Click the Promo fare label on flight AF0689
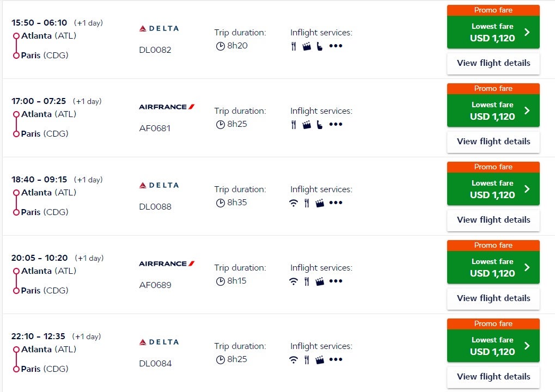The width and height of the screenshot is (555, 392). pyautogui.click(x=493, y=246)
